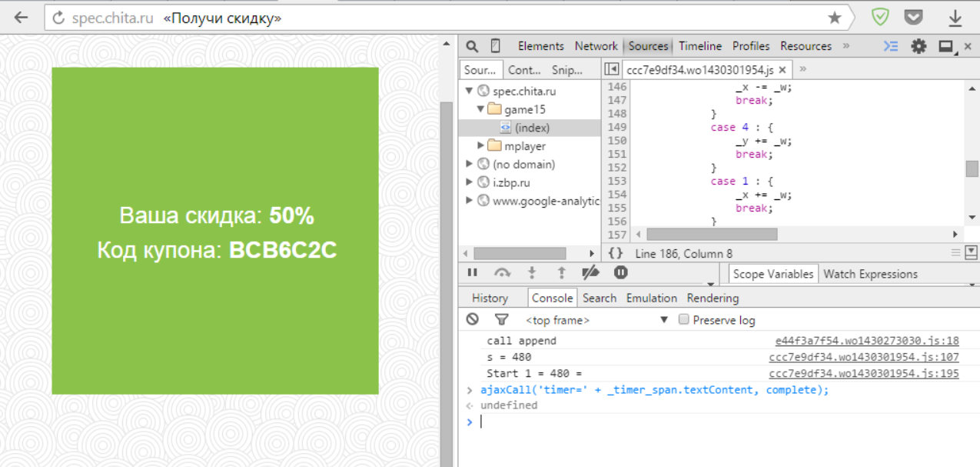The image size is (980, 467).
Task: Pause script execution button
Action: (473, 272)
